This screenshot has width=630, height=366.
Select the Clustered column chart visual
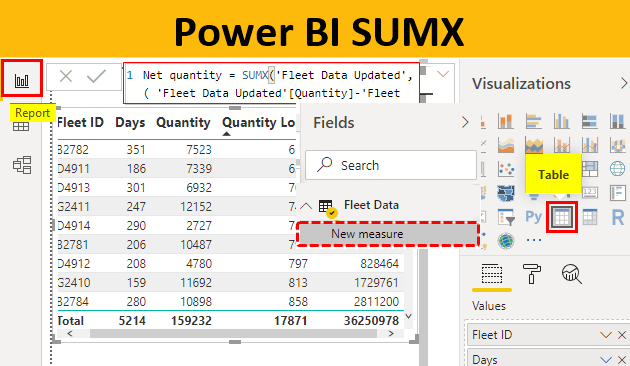click(x=562, y=121)
